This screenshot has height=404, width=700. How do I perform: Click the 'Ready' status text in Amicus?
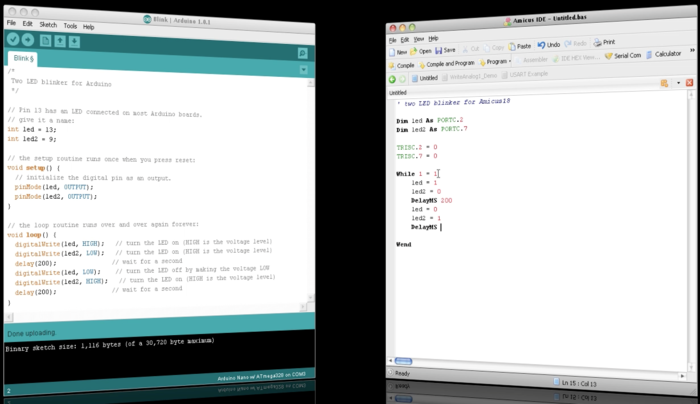(402, 373)
